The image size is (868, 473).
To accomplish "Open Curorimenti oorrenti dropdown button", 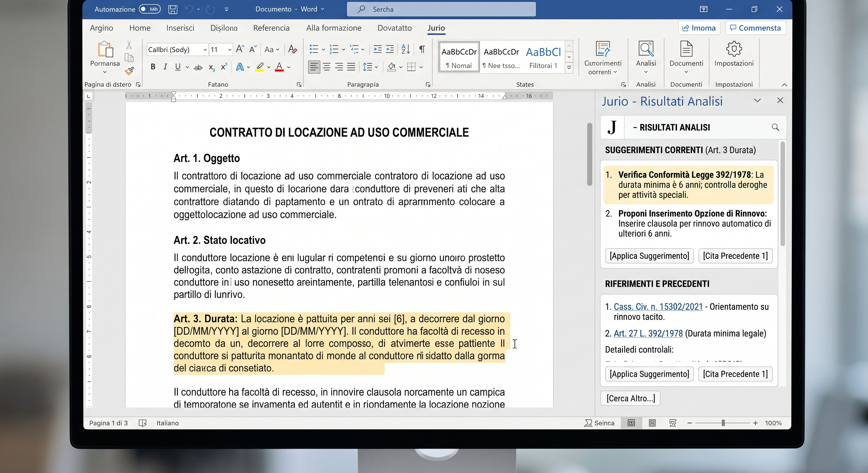I will 603,58.
